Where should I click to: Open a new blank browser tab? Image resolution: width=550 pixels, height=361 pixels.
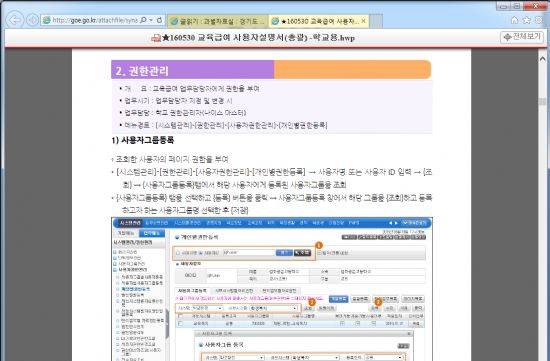(x=376, y=21)
